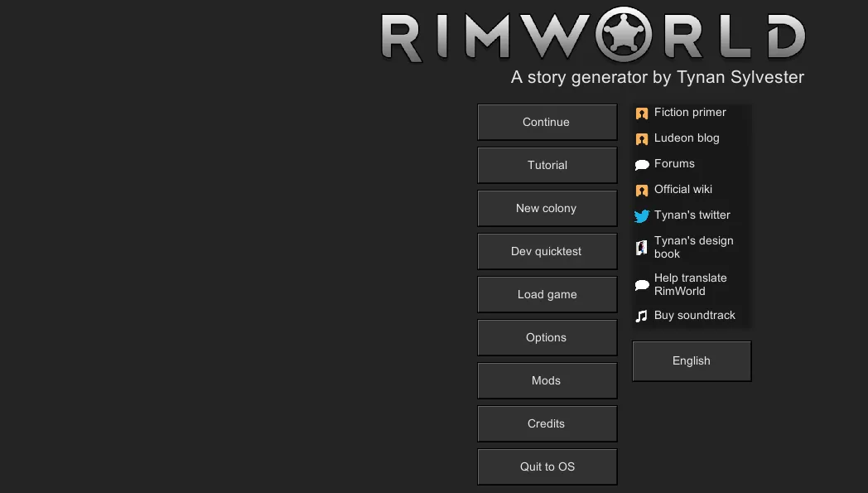
Task: Click the music note soundtrack icon
Action: pyautogui.click(x=641, y=316)
